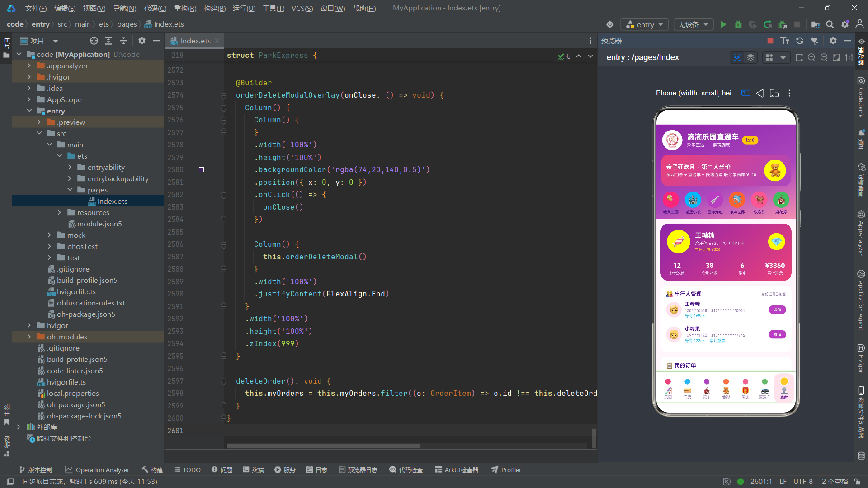Open user account profile icon
The height and width of the screenshot is (488, 868).
(x=859, y=24)
